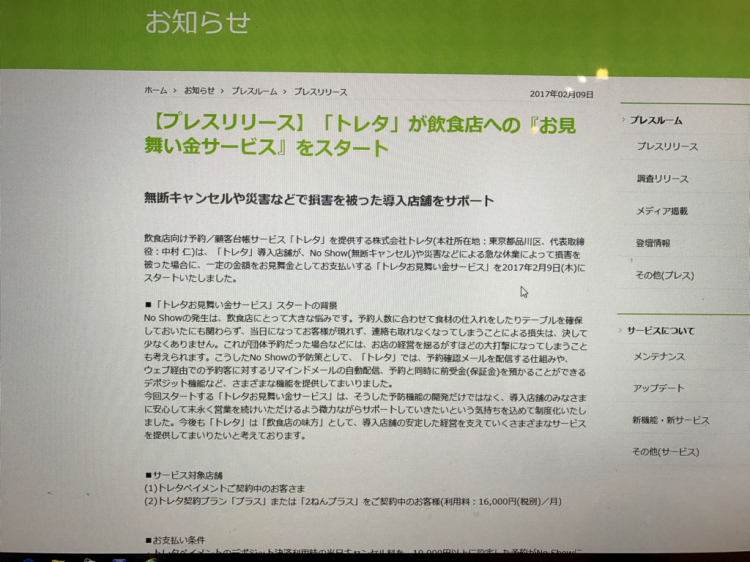Open プレスリリース in the sidebar menu
Screen dimensions: 750x562
[x=667, y=147]
